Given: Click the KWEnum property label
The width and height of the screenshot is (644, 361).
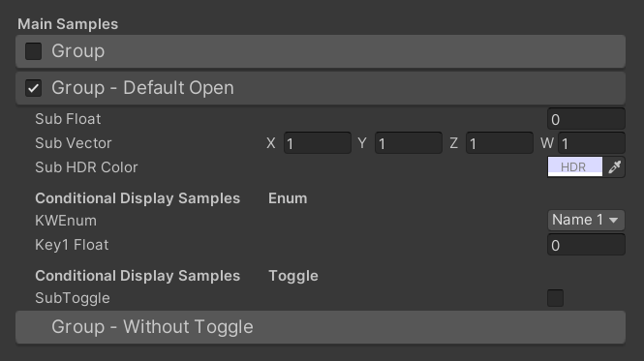Looking at the screenshot, I should click(x=66, y=221).
